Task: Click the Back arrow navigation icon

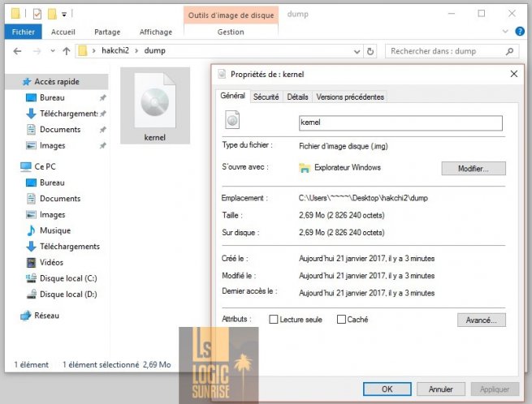Action: coord(19,51)
